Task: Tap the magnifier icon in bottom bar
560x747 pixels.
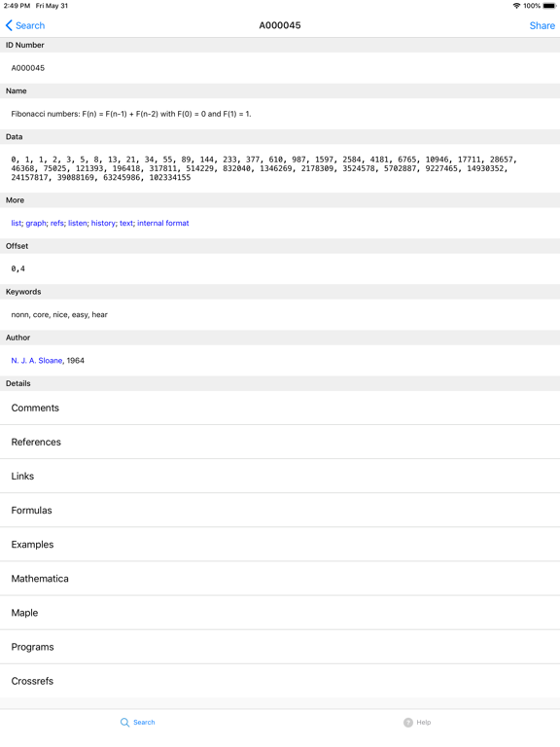Action: (x=124, y=723)
